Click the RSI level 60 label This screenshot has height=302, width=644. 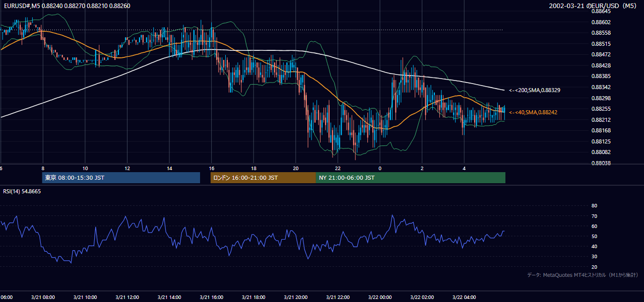click(594, 226)
